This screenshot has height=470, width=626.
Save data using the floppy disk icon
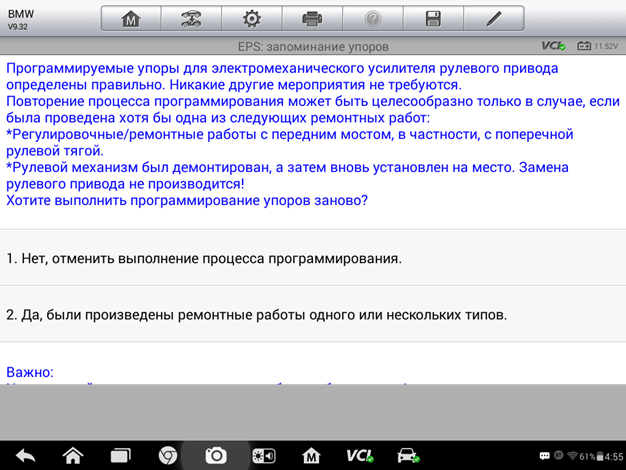pyautogui.click(x=433, y=19)
